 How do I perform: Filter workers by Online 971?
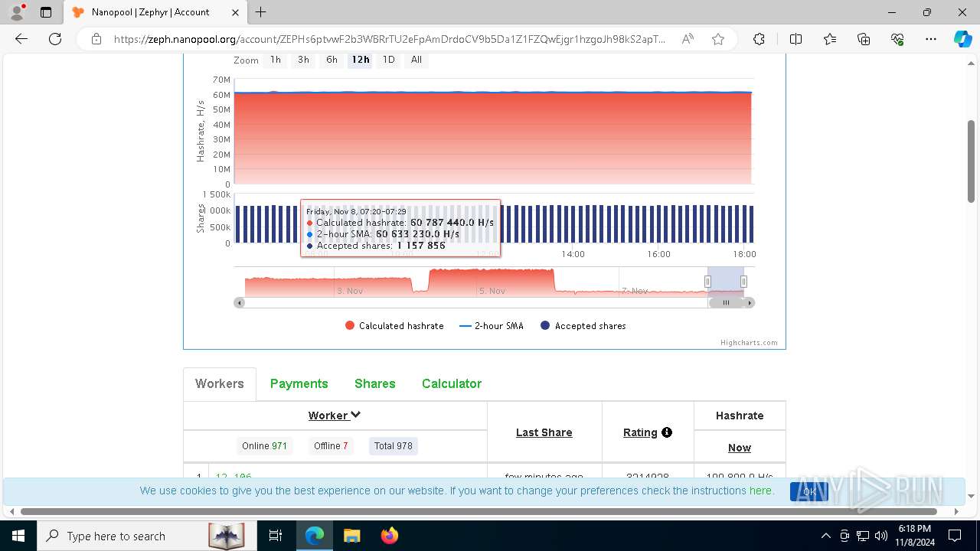[265, 446]
